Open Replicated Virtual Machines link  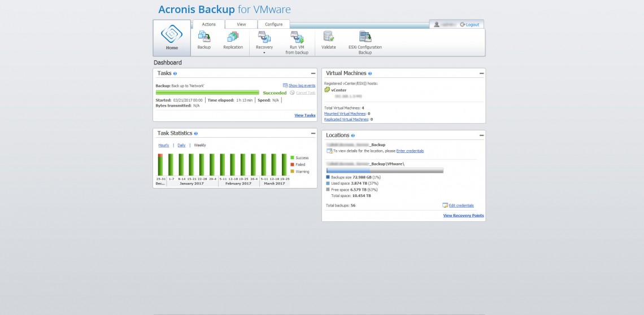pyautogui.click(x=346, y=120)
